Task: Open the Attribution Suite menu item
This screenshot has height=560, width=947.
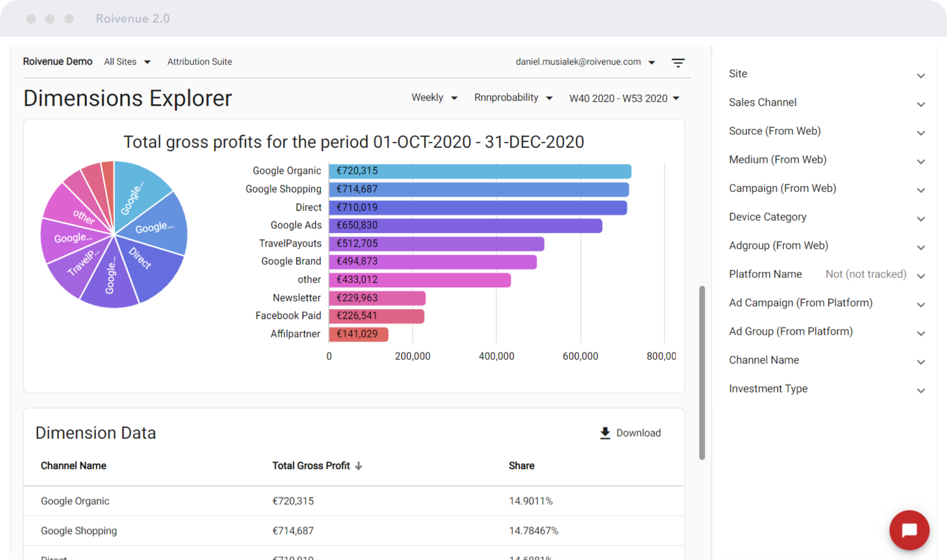Action: pos(199,62)
